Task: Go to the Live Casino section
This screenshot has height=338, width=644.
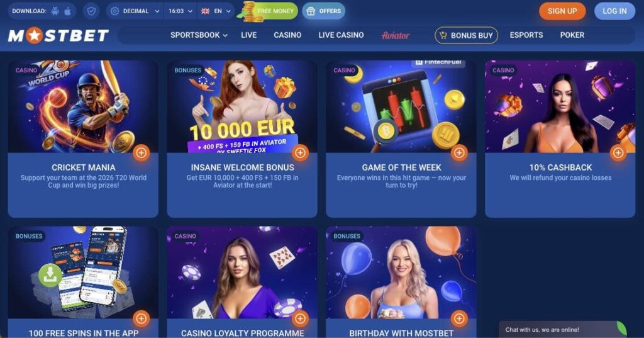Action: 341,35
